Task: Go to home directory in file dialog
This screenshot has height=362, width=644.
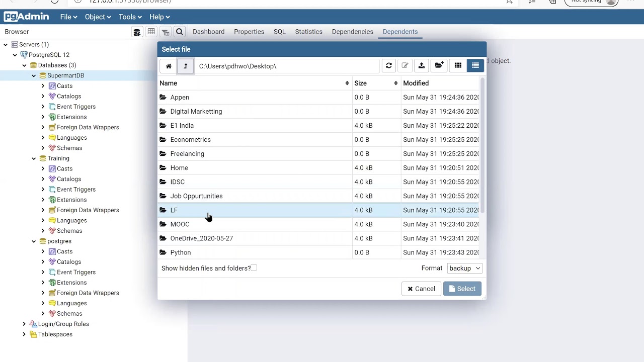Action: [x=169, y=66]
